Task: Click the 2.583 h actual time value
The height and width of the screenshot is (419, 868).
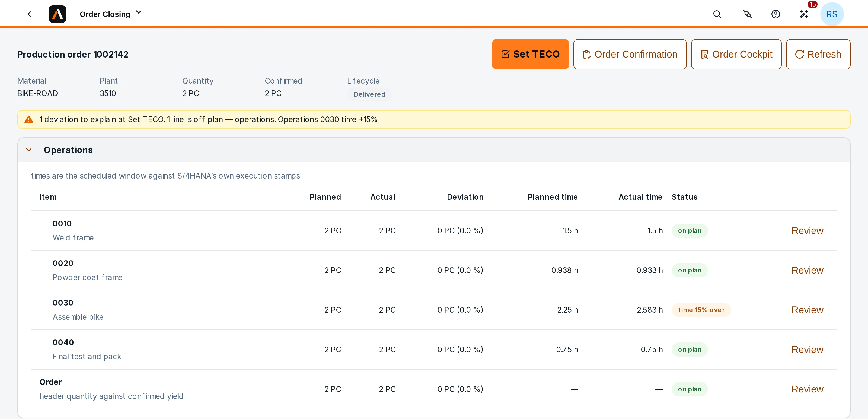Action: tap(649, 310)
